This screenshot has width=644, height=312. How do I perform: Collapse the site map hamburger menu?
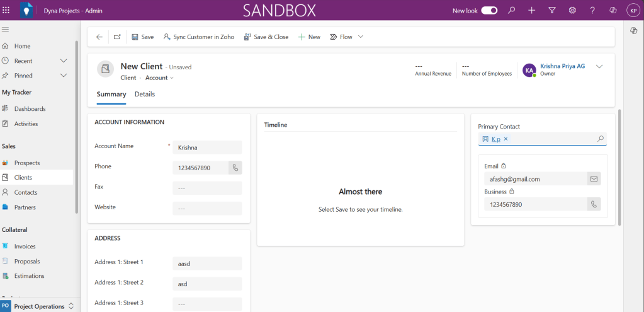(x=6, y=30)
